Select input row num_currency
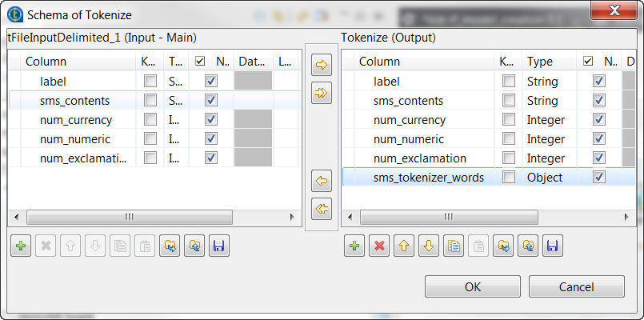This screenshot has height=320, width=644. point(154,120)
